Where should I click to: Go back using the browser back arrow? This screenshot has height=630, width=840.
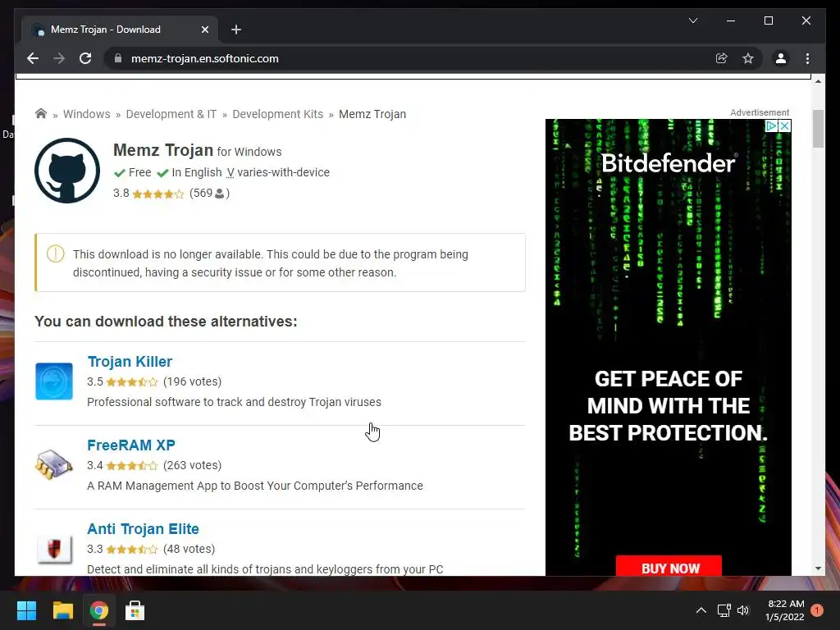coord(33,58)
